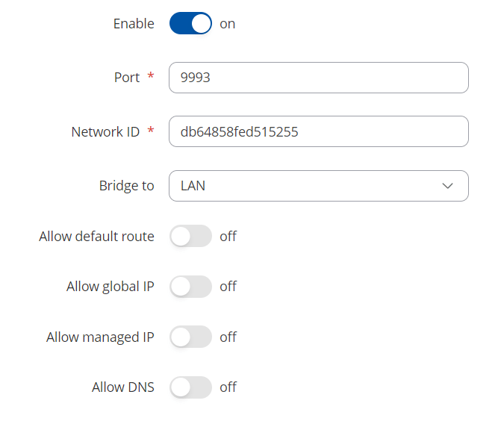The image size is (504, 421).
Task: Switch on Allow managed IP
Action: (190, 337)
